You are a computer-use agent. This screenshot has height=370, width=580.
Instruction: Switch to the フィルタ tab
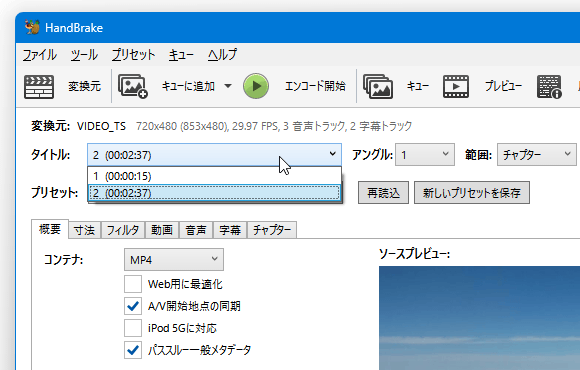123,230
